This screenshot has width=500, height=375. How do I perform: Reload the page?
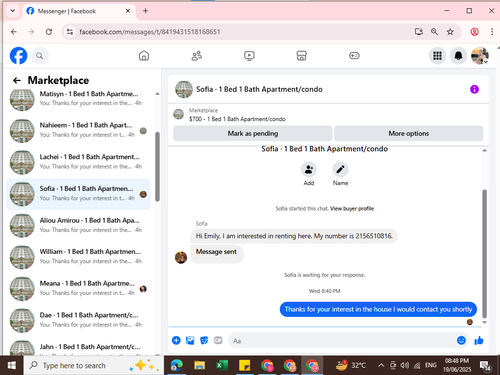49,32
